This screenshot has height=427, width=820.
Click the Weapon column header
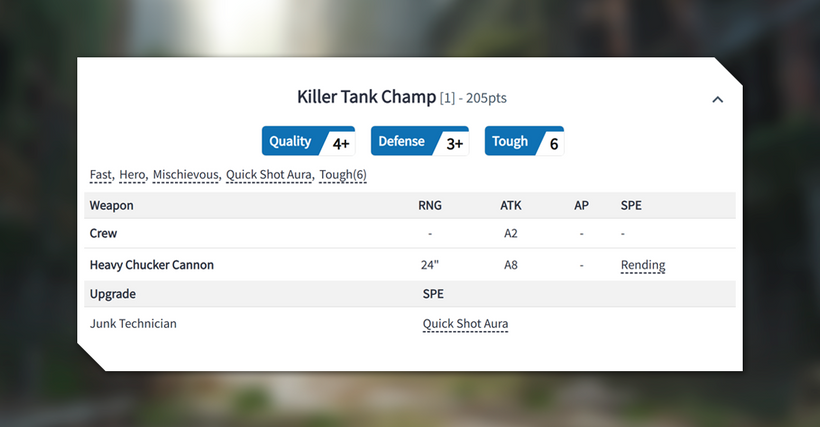(x=111, y=205)
